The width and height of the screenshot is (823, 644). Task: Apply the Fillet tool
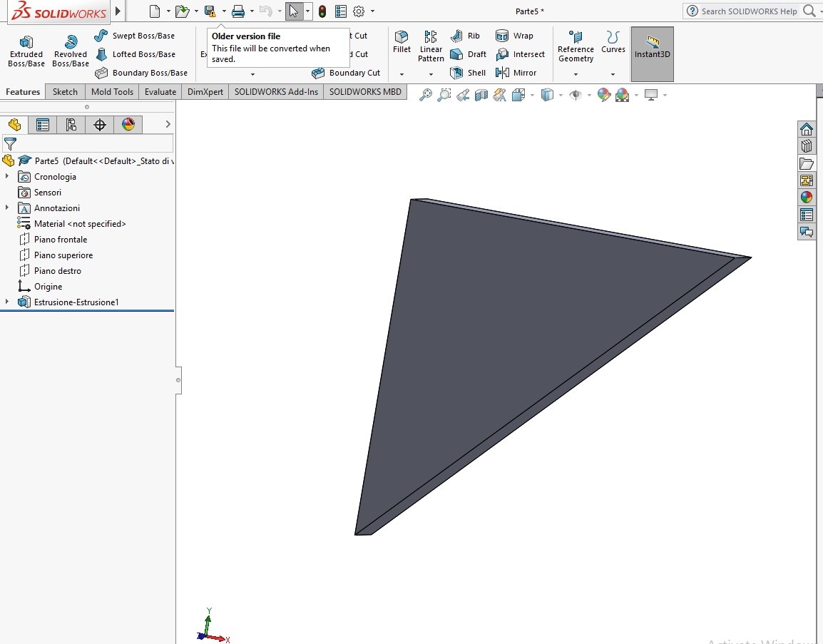pyautogui.click(x=402, y=42)
